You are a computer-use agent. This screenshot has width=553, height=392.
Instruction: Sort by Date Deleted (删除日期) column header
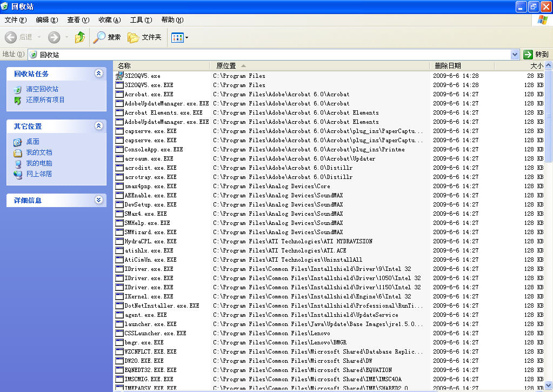click(462, 65)
